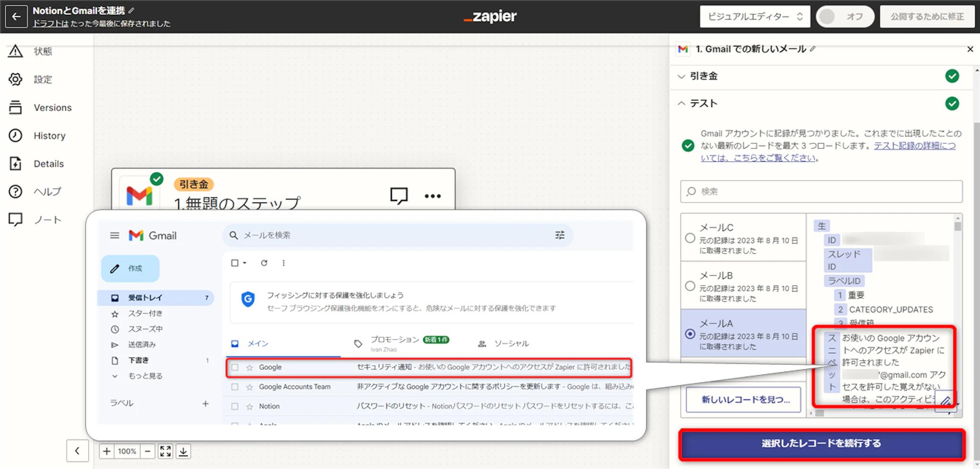Zoom in with the plus button
This screenshot has height=469, width=980.
pos(107,451)
